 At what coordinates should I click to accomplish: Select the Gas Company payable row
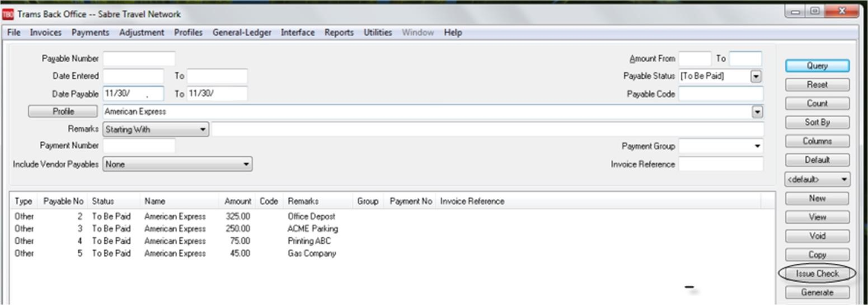click(x=311, y=253)
